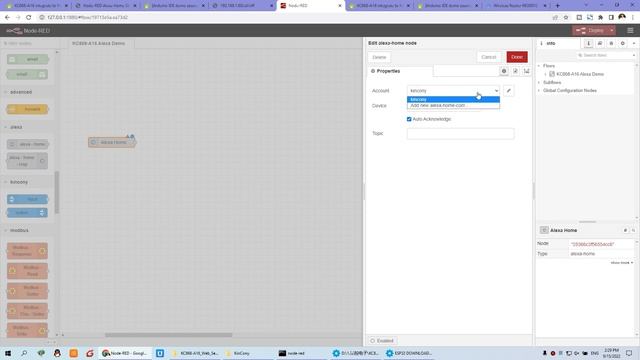Click the palette vertical scrollbar
This screenshot has height=360, width=640.
(x=57, y=192)
